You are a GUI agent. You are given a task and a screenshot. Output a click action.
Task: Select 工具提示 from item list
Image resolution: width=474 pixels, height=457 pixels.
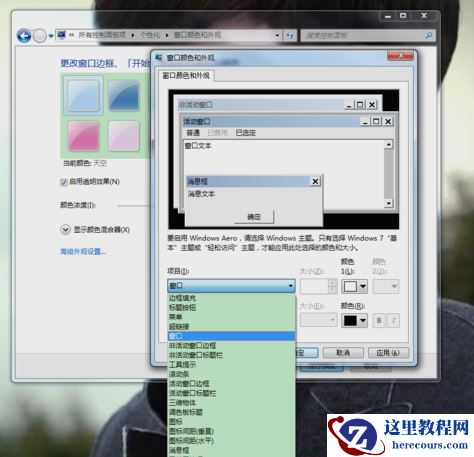point(231,365)
